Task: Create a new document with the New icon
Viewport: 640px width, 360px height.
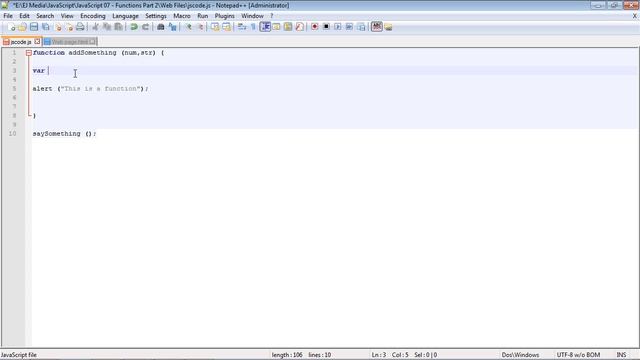Action: (x=11, y=27)
